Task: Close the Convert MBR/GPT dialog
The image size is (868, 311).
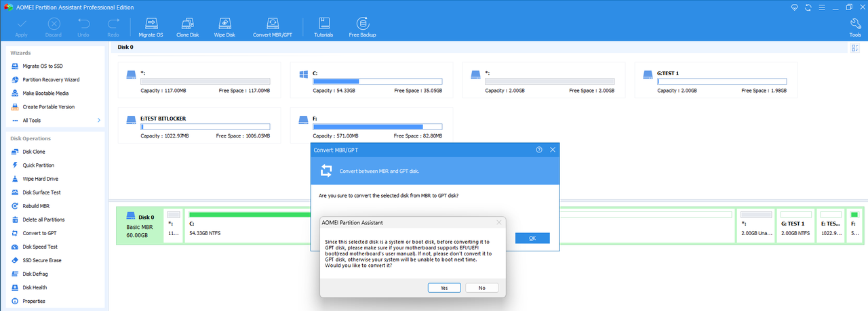Action: point(553,150)
